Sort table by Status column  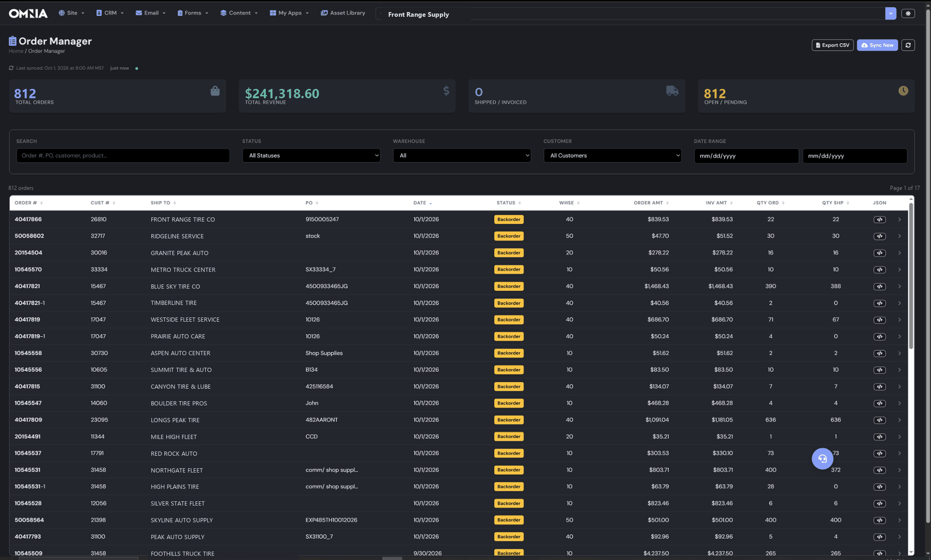click(508, 203)
